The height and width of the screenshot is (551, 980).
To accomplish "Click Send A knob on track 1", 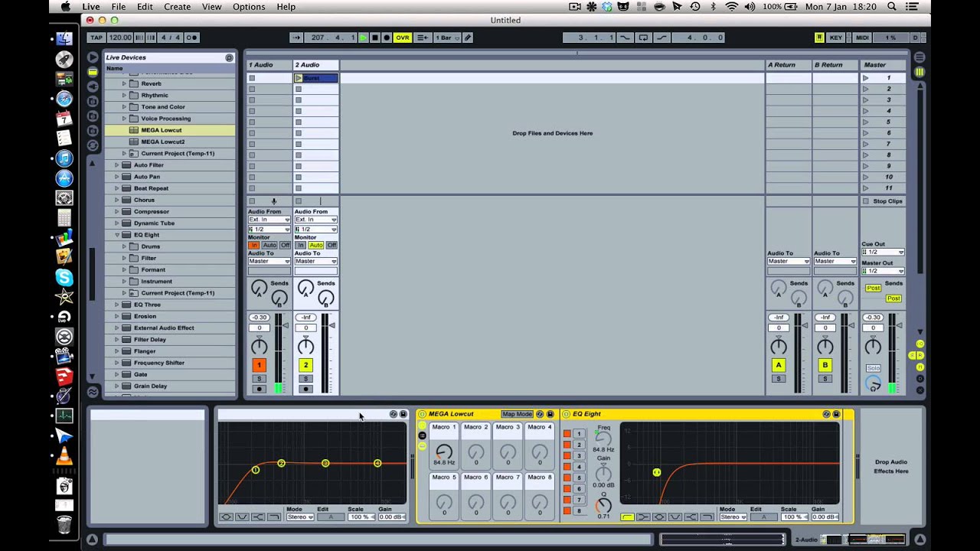I will point(259,289).
